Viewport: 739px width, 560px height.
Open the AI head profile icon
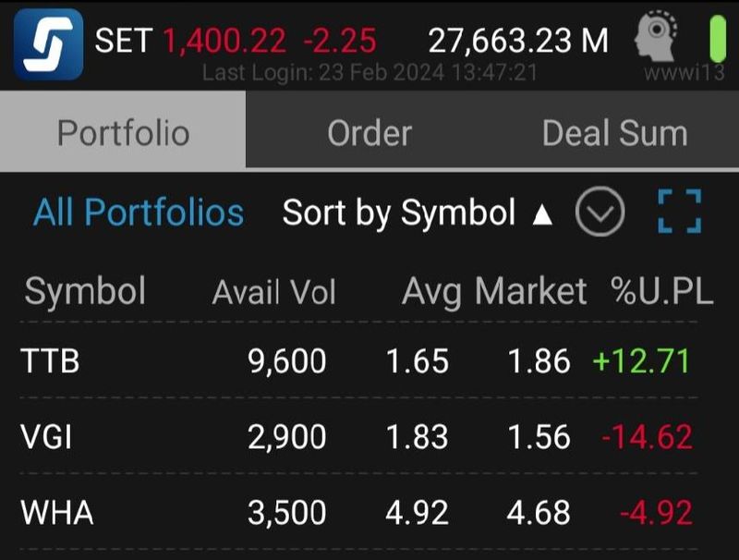(x=655, y=40)
